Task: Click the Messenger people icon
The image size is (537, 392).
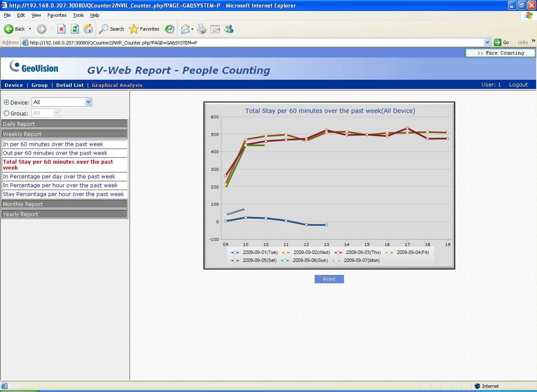Action: pos(229,29)
